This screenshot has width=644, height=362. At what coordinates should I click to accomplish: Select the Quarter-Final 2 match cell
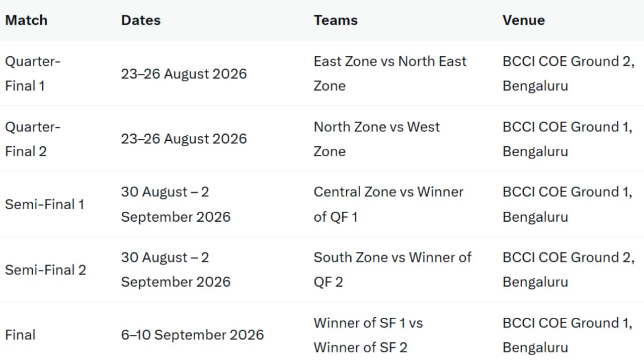pyautogui.click(x=33, y=139)
